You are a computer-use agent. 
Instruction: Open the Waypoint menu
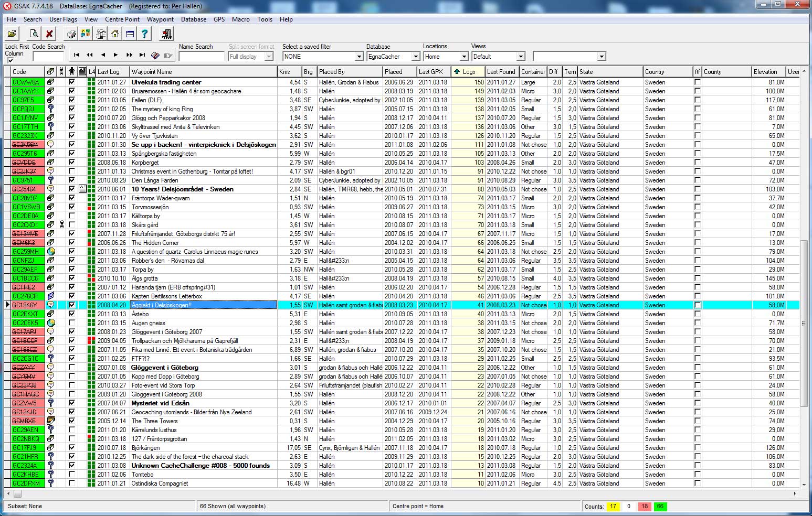(160, 19)
